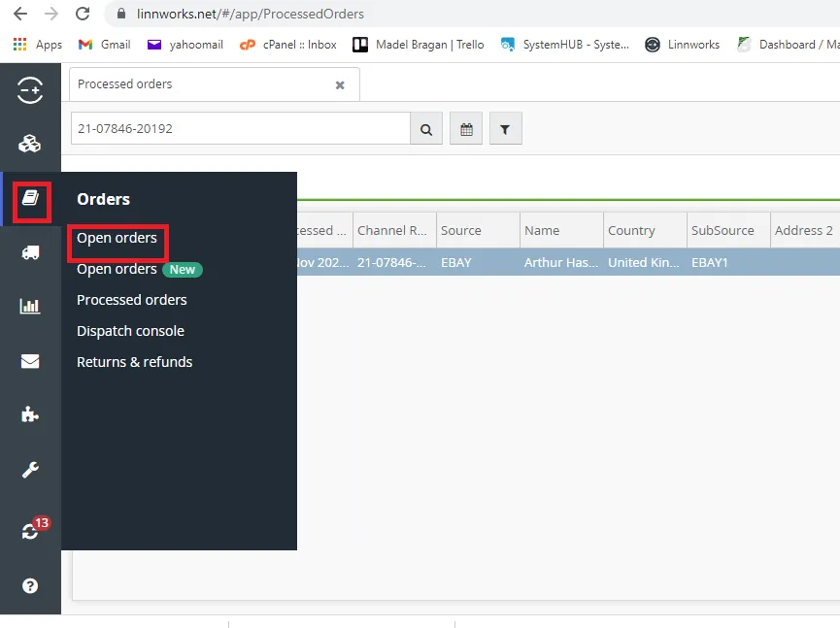This screenshot has height=628, width=840.
Task: Open the Apps bookmark shortcut
Action: click(x=38, y=45)
